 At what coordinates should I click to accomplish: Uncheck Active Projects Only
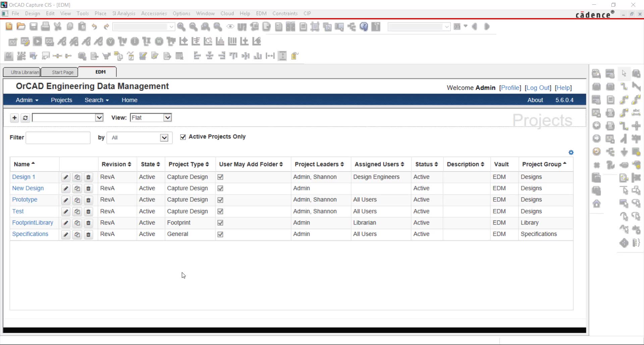coord(183,137)
